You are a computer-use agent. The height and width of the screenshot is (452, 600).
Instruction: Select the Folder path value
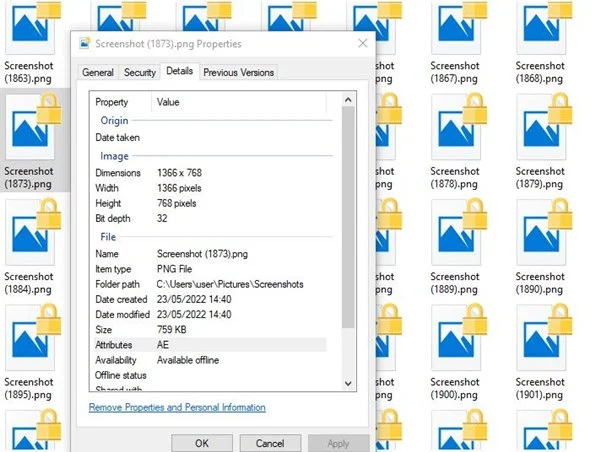click(230, 284)
